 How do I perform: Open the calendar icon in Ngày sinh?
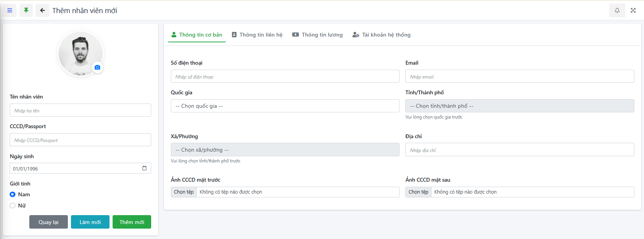145,168
